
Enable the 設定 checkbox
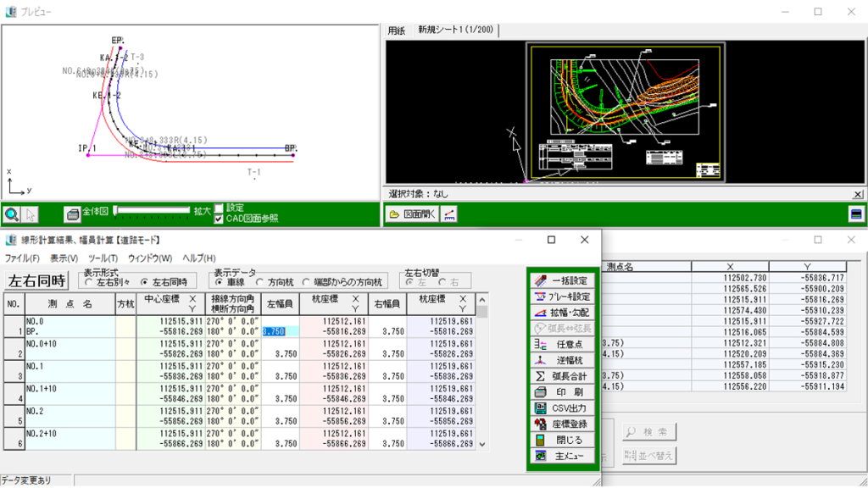(x=220, y=208)
